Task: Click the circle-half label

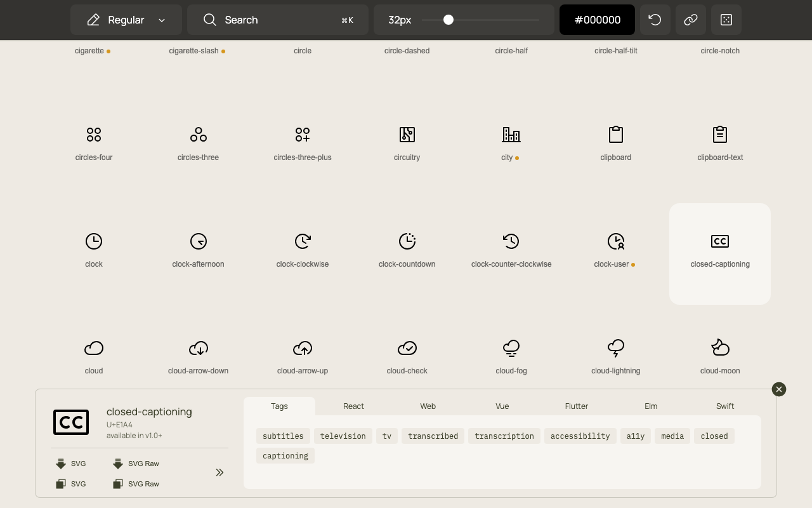Action: coord(511,51)
